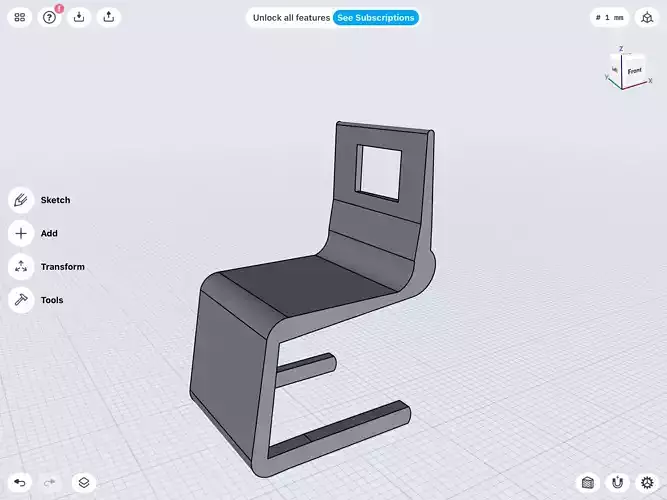The image size is (667, 500).
Task: Click the import download icon
Action: (x=79, y=17)
